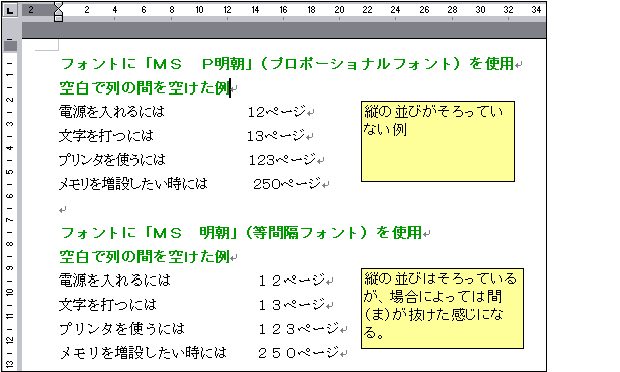Click '１２３ページ' in the monospace list
Screen dimensions: 620x372
[299, 329]
